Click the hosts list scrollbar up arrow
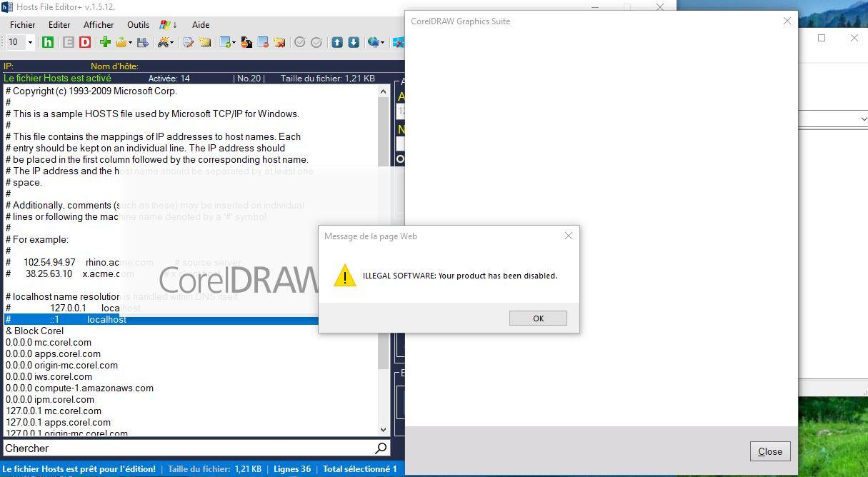Image resolution: width=868 pixels, height=477 pixels. point(384,91)
